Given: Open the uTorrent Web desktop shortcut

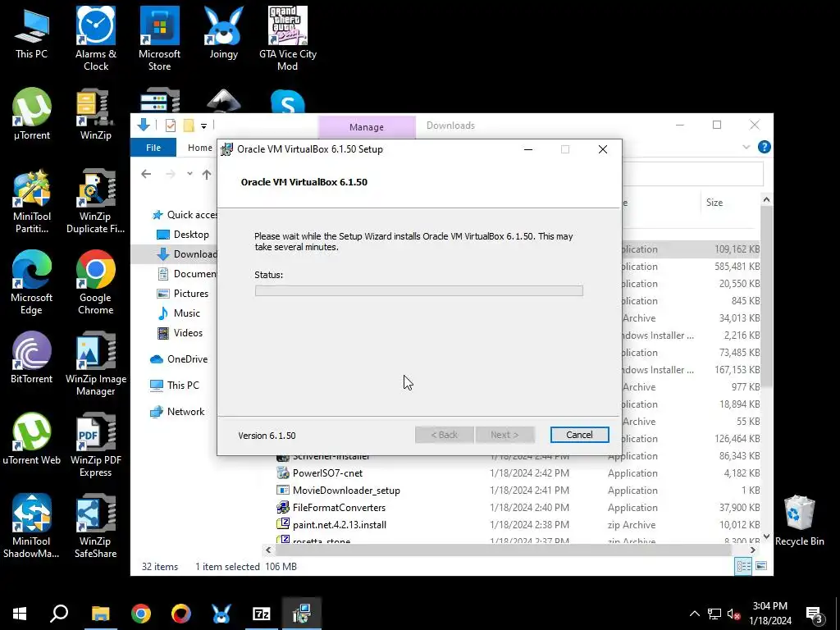Looking at the screenshot, I should (32, 439).
